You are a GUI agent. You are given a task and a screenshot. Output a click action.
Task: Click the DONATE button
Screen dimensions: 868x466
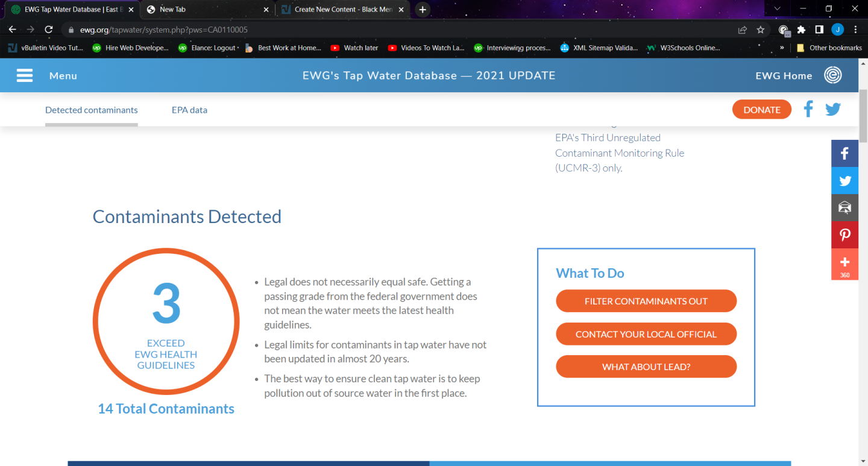click(x=762, y=110)
